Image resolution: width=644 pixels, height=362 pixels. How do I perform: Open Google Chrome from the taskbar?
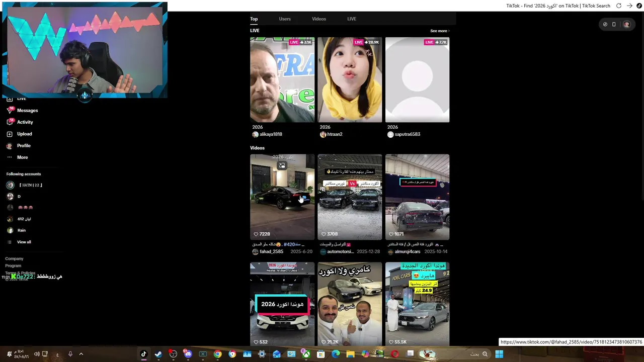click(217, 354)
